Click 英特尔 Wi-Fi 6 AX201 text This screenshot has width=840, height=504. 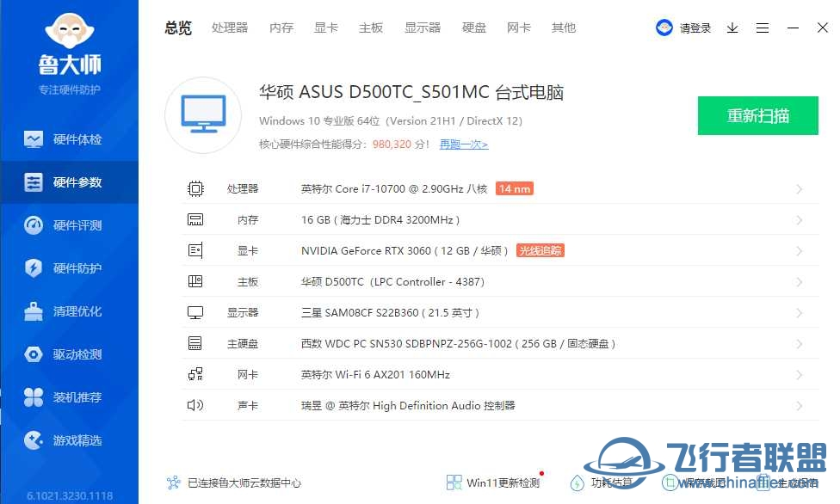pyautogui.click(x=375, y=375)
